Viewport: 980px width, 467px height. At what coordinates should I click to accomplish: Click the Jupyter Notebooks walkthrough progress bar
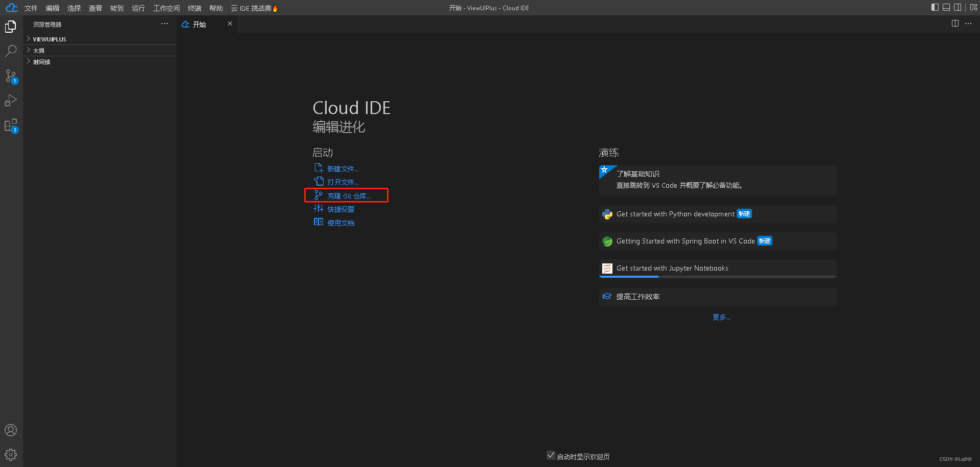point(718,277)
